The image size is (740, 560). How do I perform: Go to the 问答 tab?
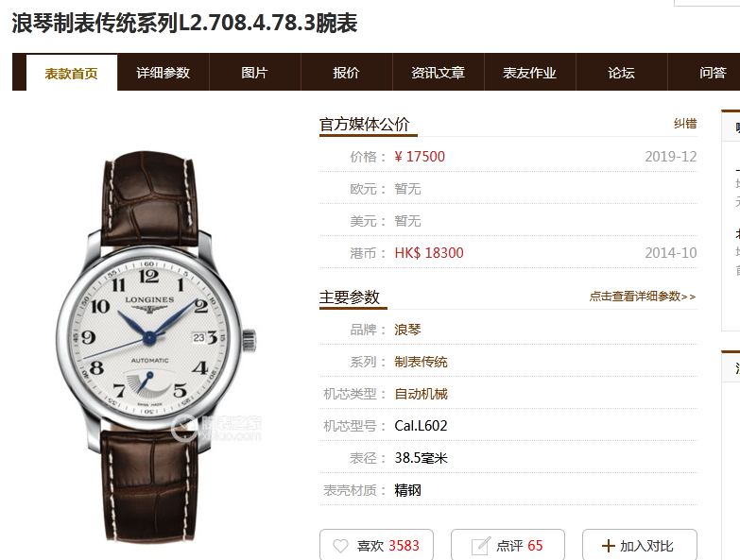(x=713, y=72)
